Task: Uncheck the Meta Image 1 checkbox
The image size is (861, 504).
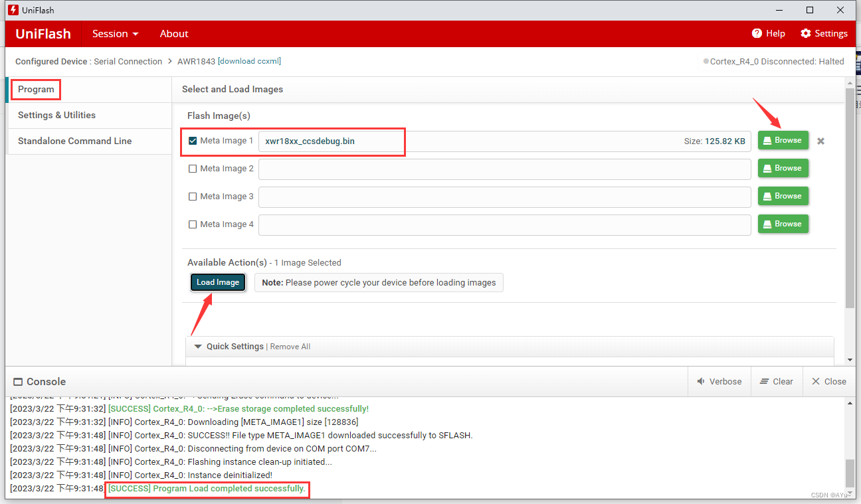Action: (193, 141)
